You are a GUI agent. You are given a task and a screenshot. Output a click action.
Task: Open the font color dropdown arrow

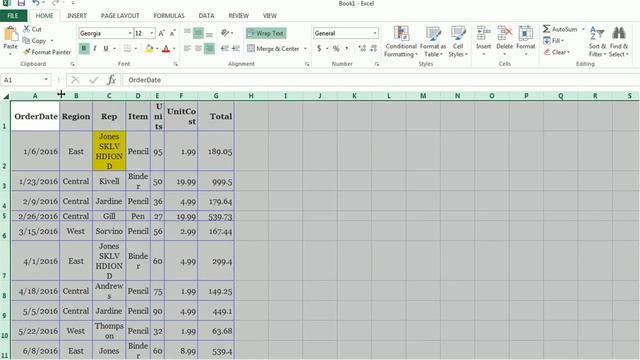point(174,49)
